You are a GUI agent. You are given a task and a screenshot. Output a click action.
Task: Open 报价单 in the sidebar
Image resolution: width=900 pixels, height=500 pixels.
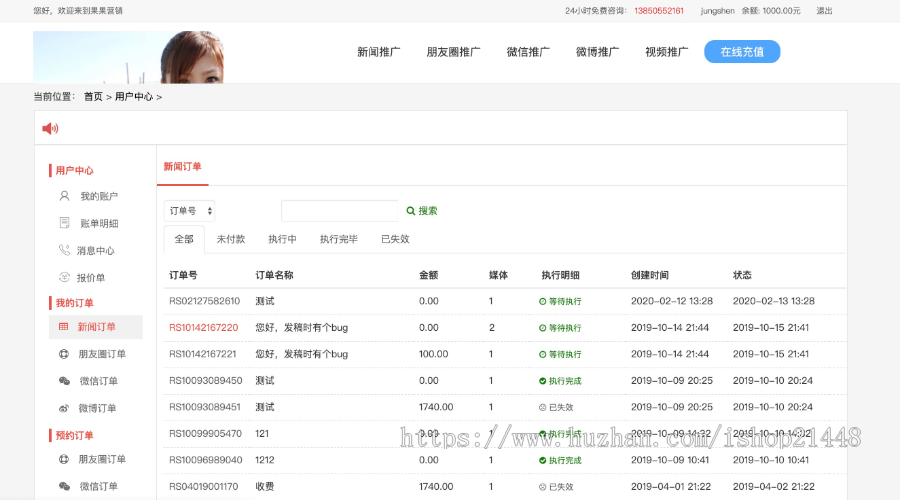(91, 278)
